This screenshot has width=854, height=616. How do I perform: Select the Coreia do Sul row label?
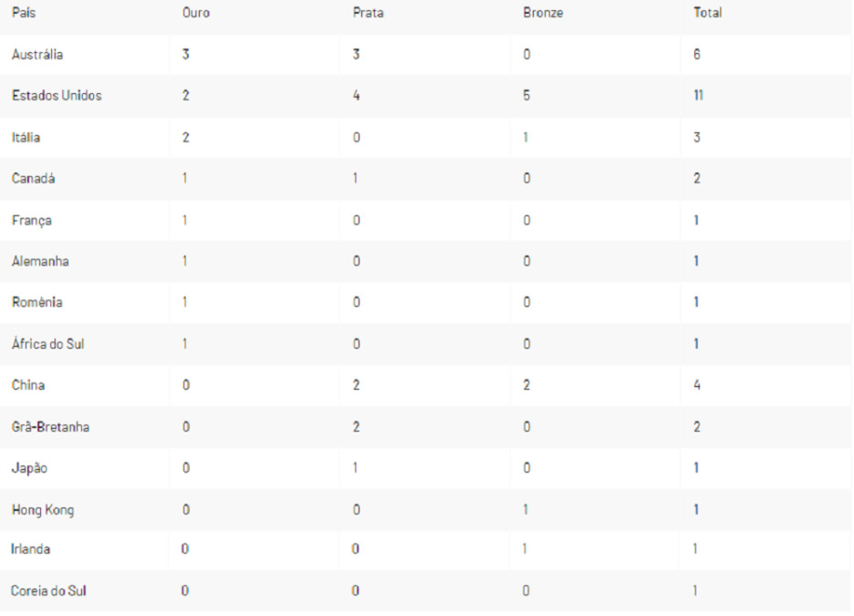(49, 591)
